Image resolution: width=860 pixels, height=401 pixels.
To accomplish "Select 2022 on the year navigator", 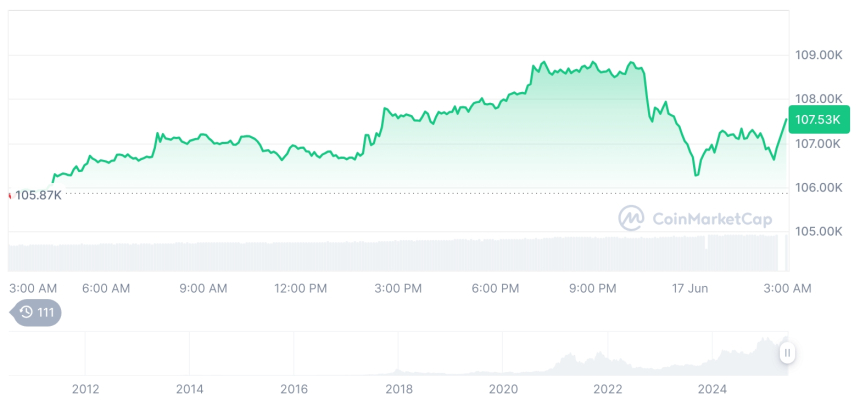I will [608, 388].
